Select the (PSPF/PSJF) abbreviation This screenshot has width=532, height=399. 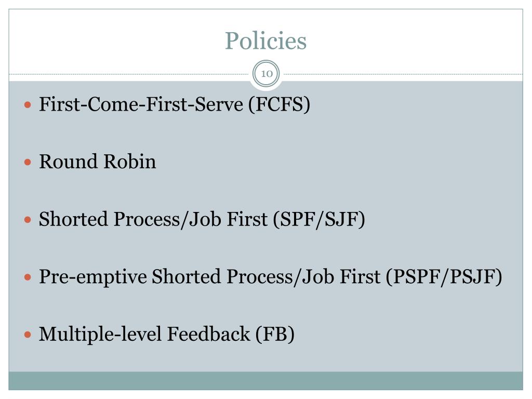[x=444, y=277]
